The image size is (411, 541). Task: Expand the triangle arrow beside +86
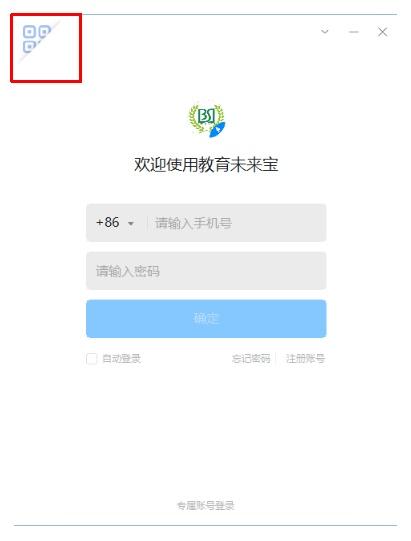click(x=131, y=224)
